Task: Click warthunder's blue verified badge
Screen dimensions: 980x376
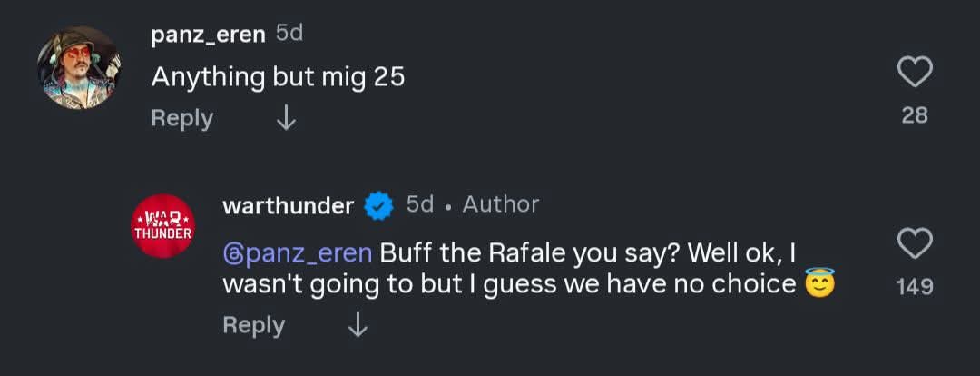Action: [x=378, y=206]
